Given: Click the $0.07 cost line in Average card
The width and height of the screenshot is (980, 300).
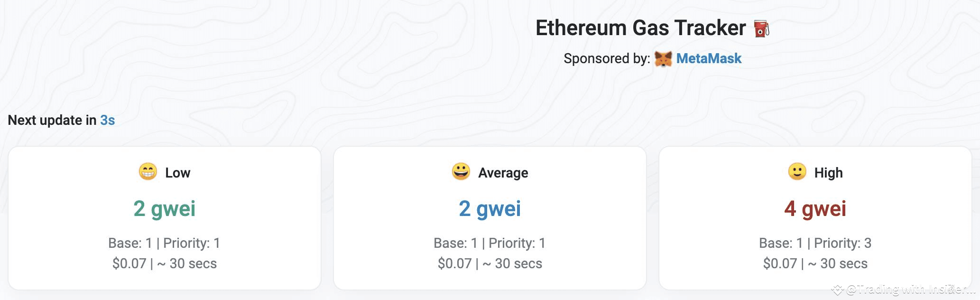Looking at the screenshot, I should pos(490,263).
